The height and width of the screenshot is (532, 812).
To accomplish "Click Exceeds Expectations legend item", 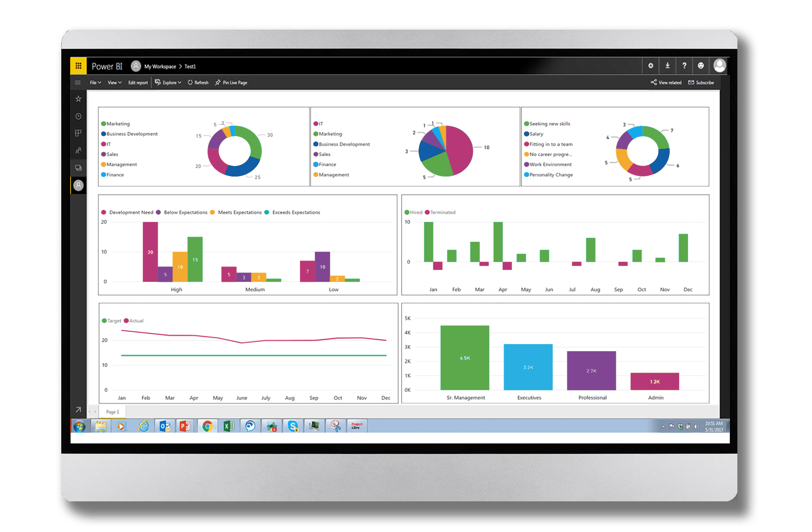I will [292, 213].
